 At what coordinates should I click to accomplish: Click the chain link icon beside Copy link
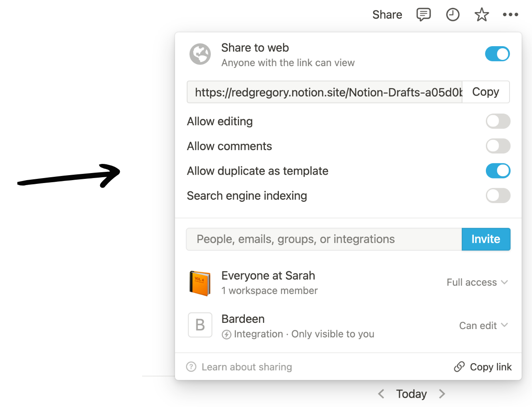click(x=459, y=366)
